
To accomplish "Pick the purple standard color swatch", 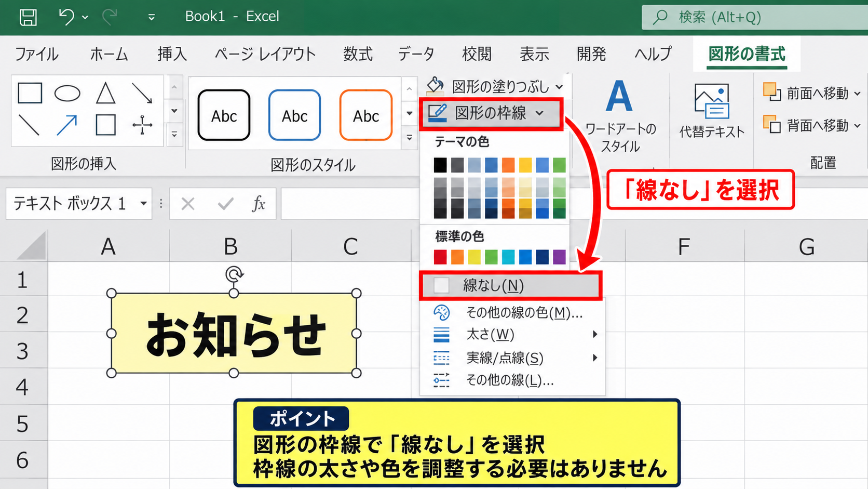I will point(559,257).
